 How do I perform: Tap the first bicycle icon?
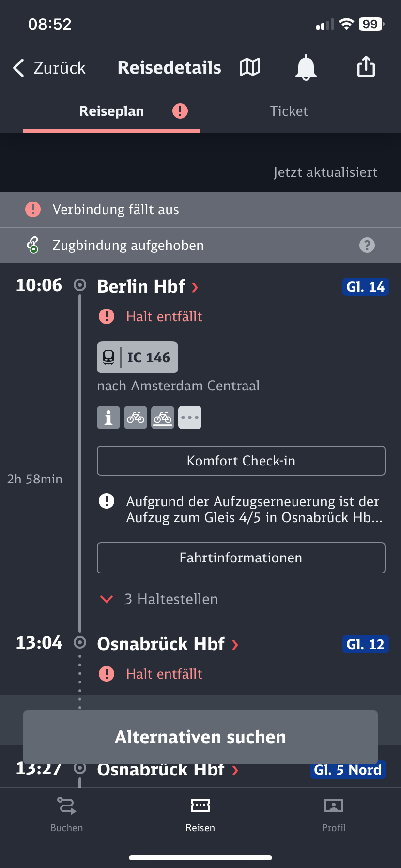tap(136, 418)
